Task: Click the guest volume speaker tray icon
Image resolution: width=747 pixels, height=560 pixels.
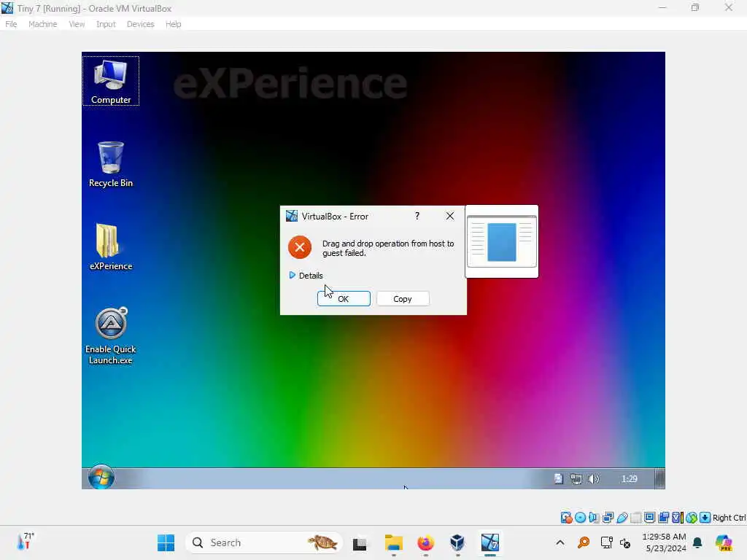Action: tap(594, 479)
